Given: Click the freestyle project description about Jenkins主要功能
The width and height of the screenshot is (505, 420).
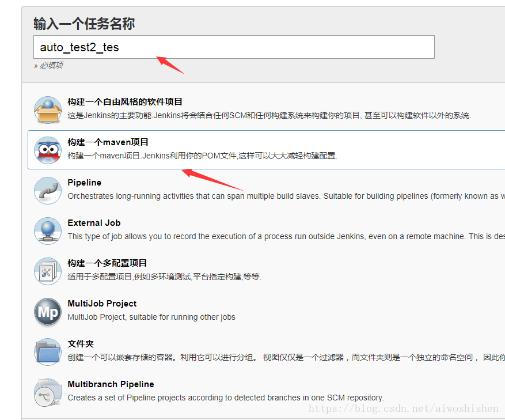Looking at the screenshot, I should [269, 115].
